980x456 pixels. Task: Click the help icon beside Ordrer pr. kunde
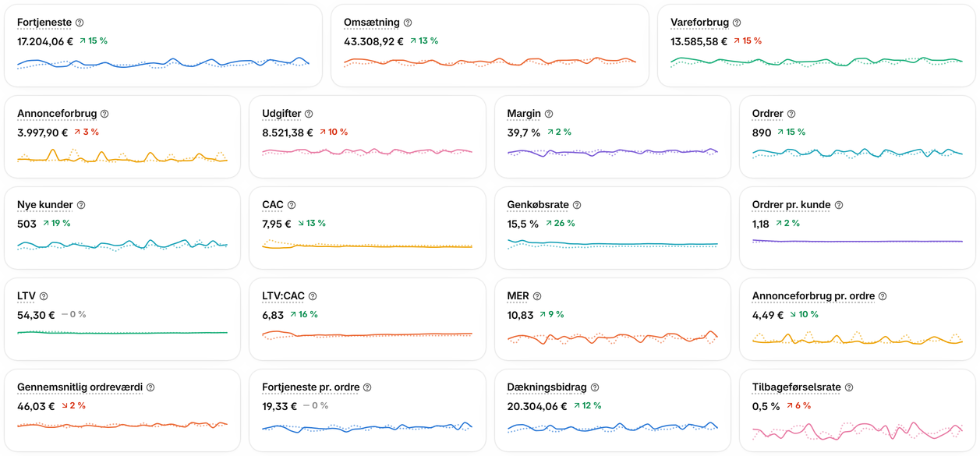[839, 205]
